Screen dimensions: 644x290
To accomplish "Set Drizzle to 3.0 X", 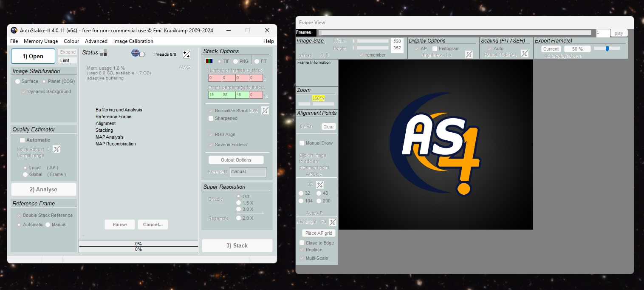I will (238, 209).
